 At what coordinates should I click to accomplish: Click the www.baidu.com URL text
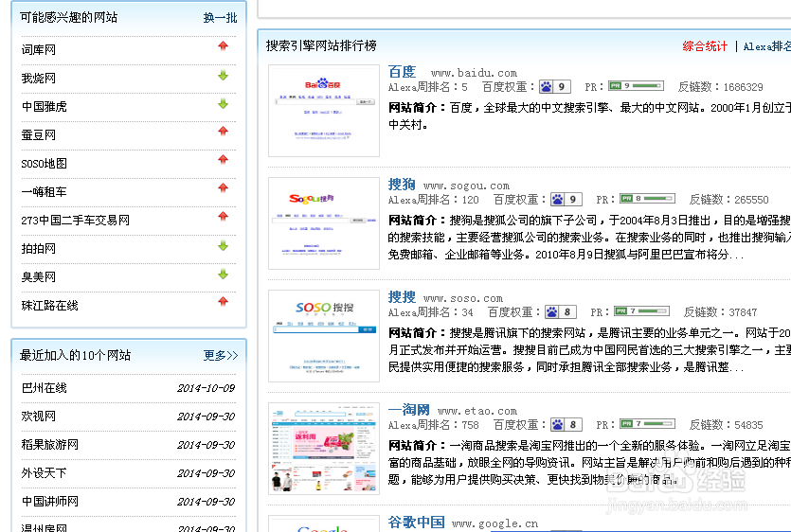474,74
